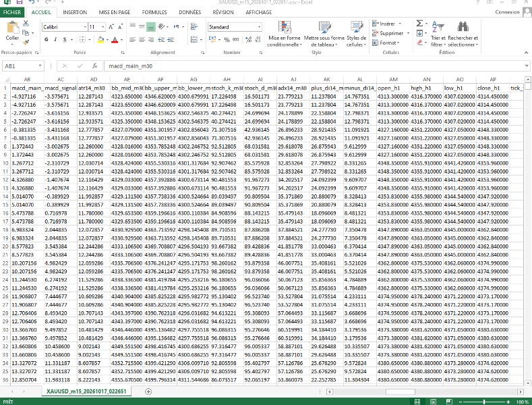This screenshot has height=405, width=532.
Task: Toggle bottom vertical alignment
Action: click(x=151, y=26)
